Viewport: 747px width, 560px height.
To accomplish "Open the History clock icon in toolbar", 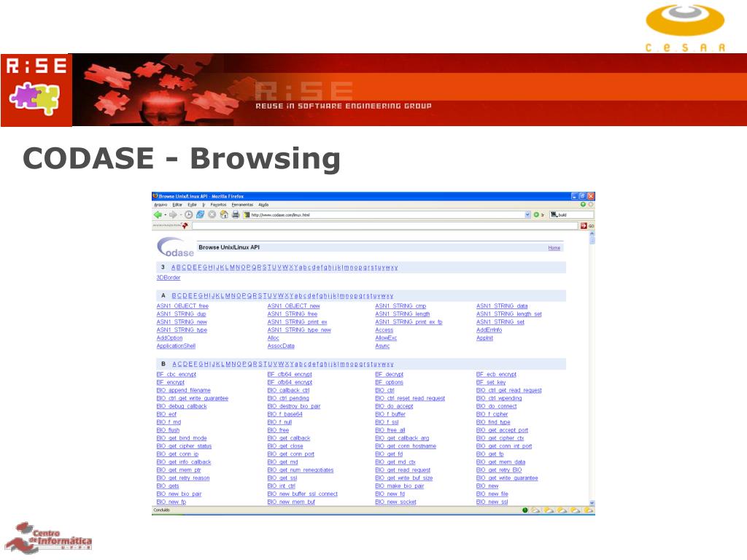I will [189, 215].
